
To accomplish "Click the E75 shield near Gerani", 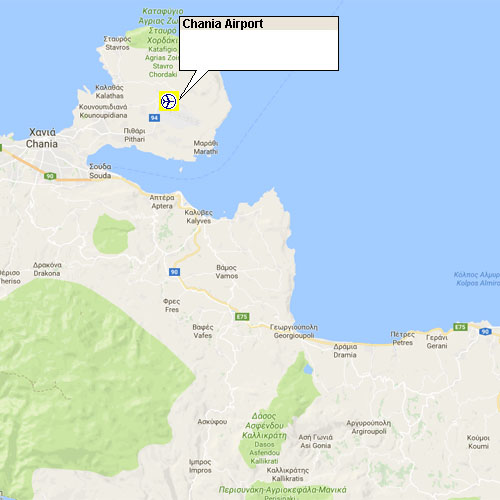I will pos(460,327).
